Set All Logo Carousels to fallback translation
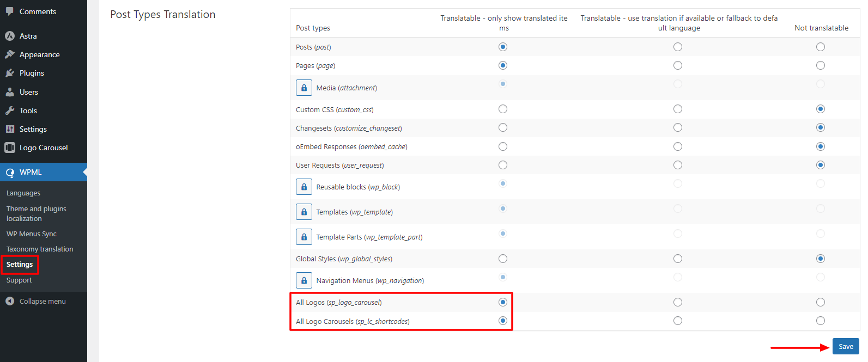Image resolution: width=868 pixels, height=362 pixels. [678, 321]
